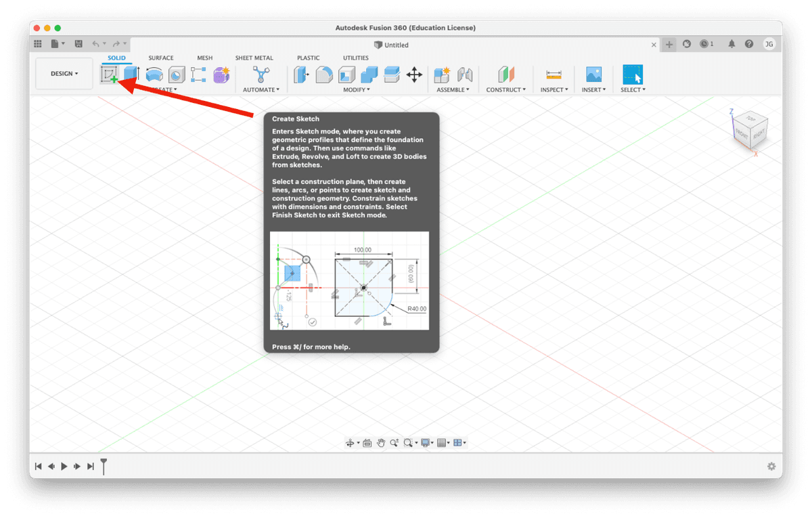Select the Revolve tool
Viewport: 812px width, 518px height.
coord(154,74)
